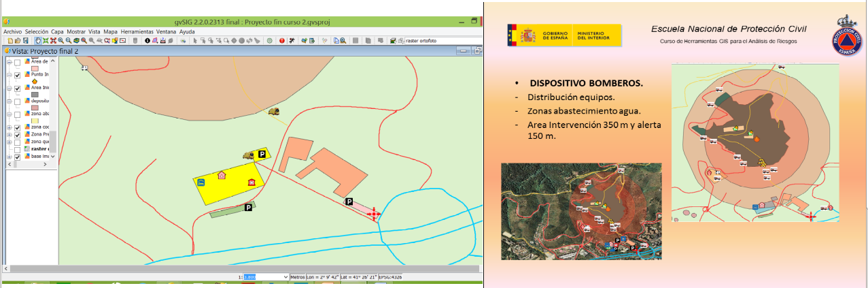This screenshot has height=288, width=868.
Task: Open the Ayuda menu
Action: (187, 31)
